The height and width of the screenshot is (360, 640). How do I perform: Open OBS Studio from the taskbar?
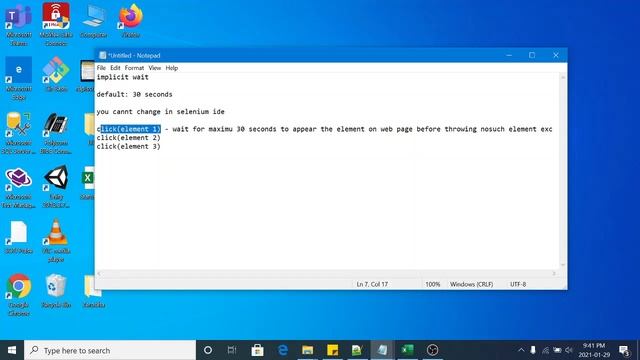pyautogui.click(x=432, y=350)
